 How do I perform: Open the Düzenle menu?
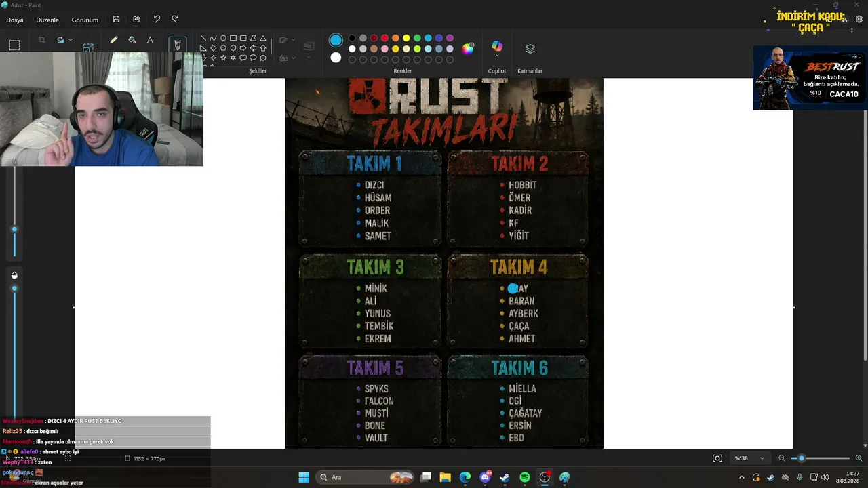(x=47, y=20)
